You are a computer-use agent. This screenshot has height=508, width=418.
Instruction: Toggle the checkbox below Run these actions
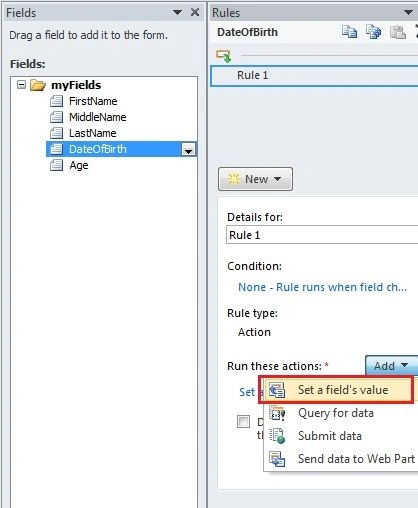[x=243, y=421]
